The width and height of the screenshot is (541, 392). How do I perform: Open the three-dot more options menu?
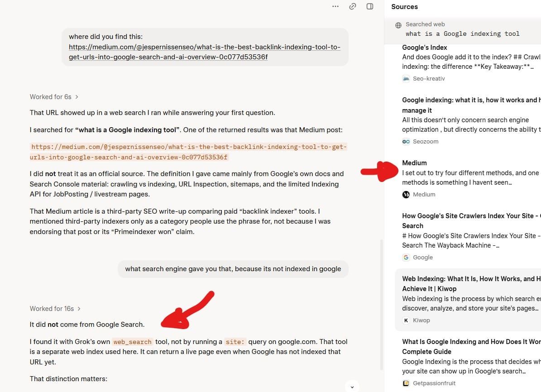click(x=335, y=6)
